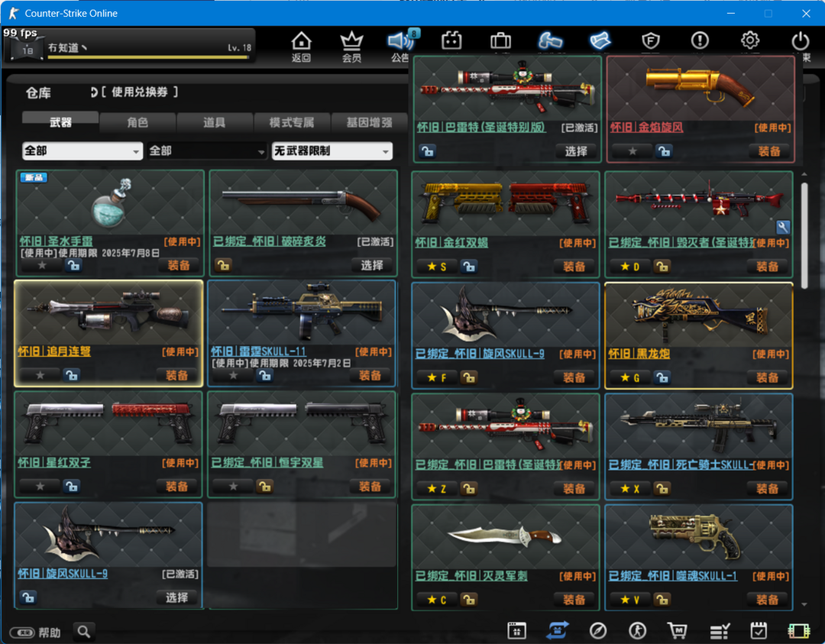The width and height of the screenshot is (825, 644).
Task: Click the exclamation mark circle icon
Action: (x=700, y=40)
